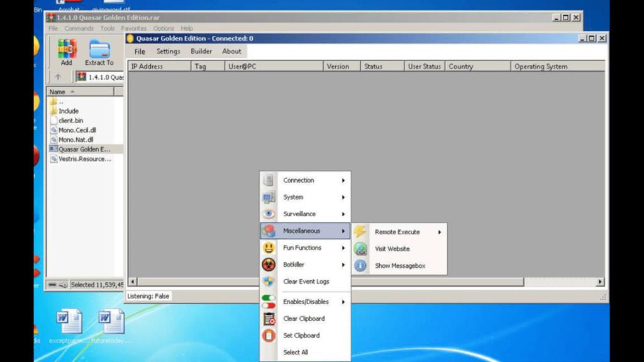Screen dimensions: 644x362
Task: Open the WinRAR Favorites menu
Action: (134, 28)
